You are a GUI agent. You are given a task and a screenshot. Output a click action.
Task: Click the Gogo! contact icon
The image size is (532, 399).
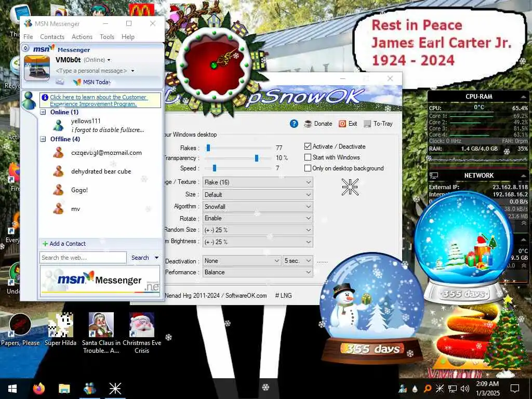58,190
